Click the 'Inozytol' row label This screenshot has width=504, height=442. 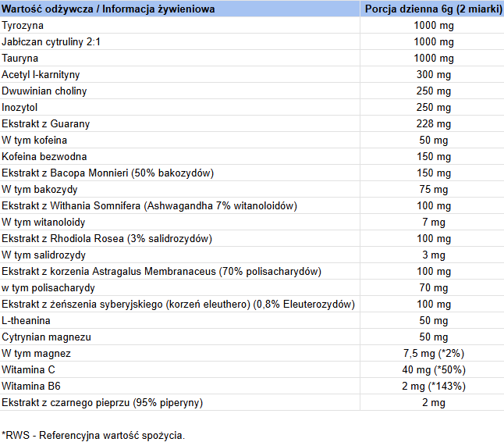(x=20, y=108)
